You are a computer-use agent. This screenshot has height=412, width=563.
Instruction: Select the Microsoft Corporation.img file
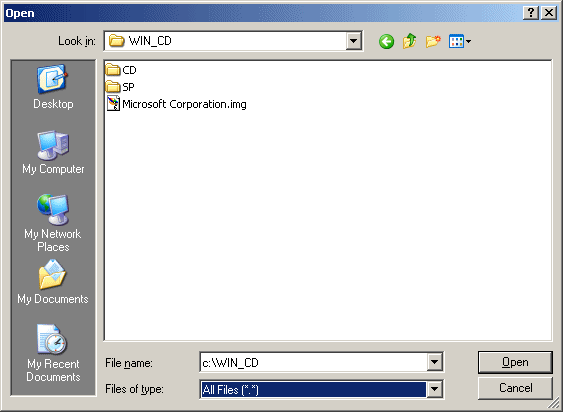tap(177, 104)
